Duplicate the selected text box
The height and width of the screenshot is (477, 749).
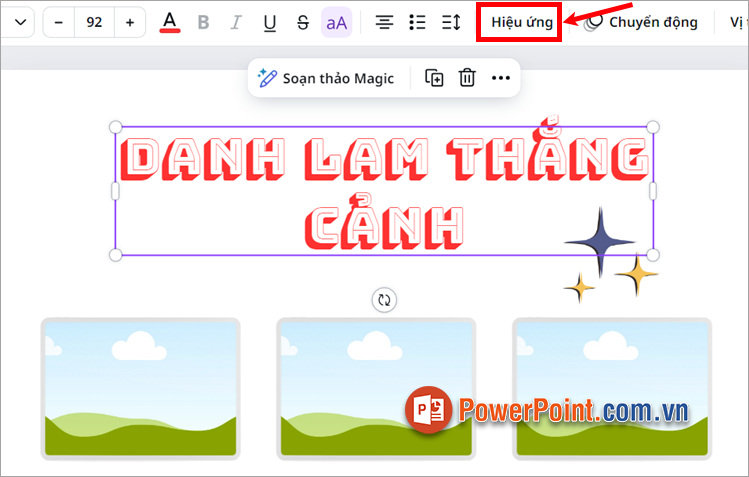pyautogui.click(x=434, y=78)
